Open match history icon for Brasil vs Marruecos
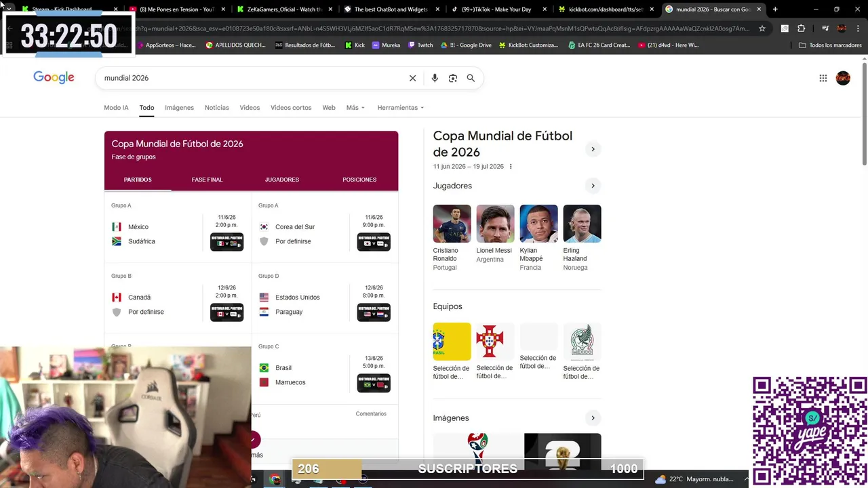868x488 pixels. point(374,383)
